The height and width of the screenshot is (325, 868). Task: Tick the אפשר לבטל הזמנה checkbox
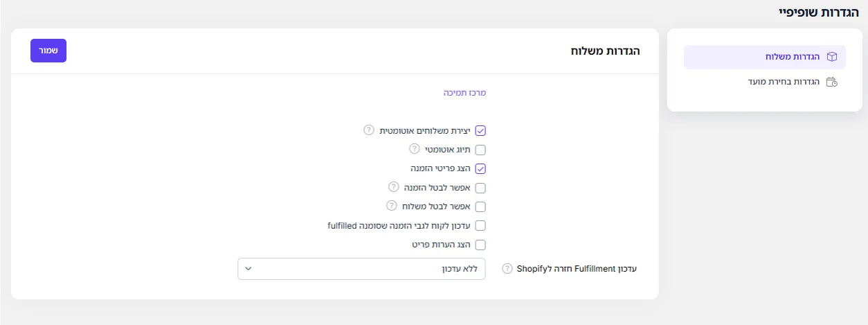pos(480,187)
